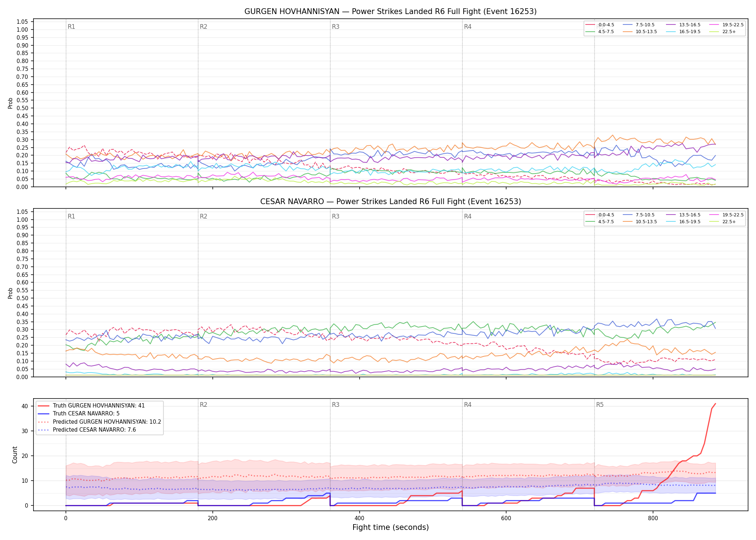Screen dimensions: 756x540
Task: Click the R2 round label in the Navarro chart
Action: click(x=203, y=216)
